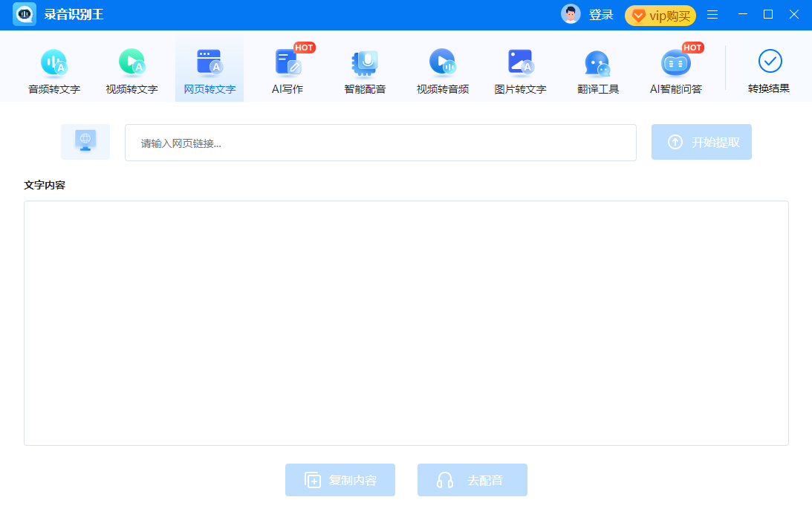Open the AI智能问答 chat tool
This screenshot has height=526, width=812.
(675, 72)
